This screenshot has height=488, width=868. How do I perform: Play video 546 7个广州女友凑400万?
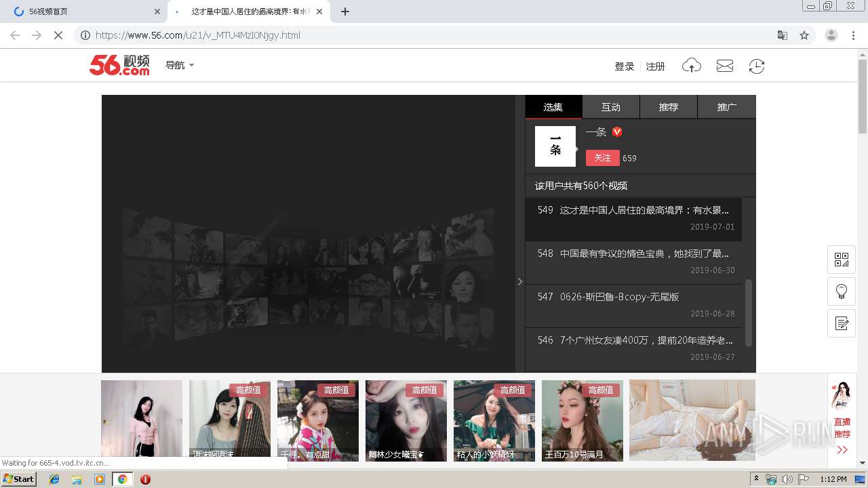tap(633, 349)
